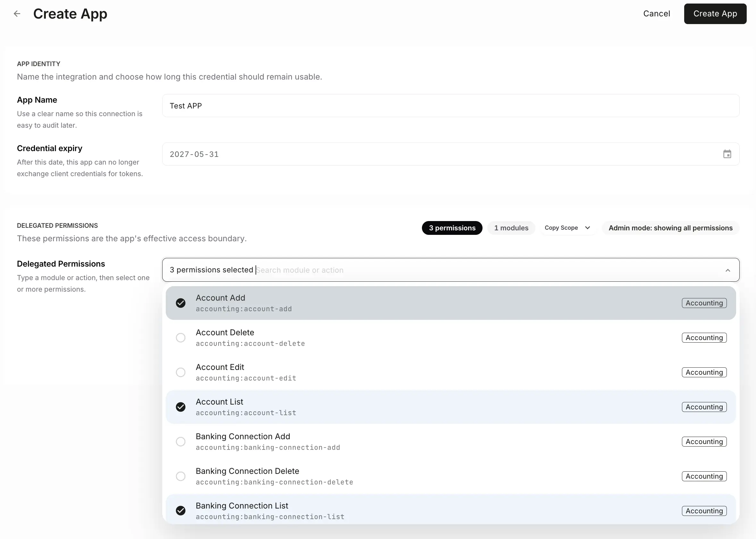
Task: Click the Create App page heading
Action: pyautogui.click(x=70, y=14)
